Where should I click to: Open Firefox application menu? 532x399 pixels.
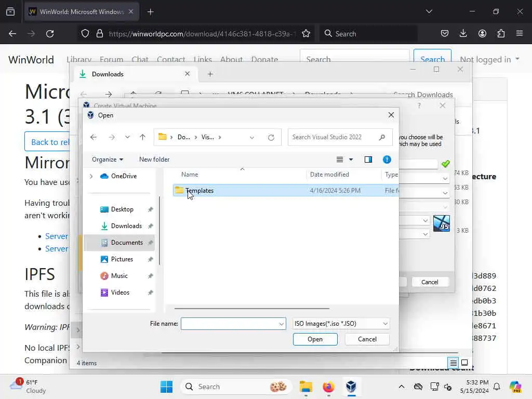tap(520, 34)
